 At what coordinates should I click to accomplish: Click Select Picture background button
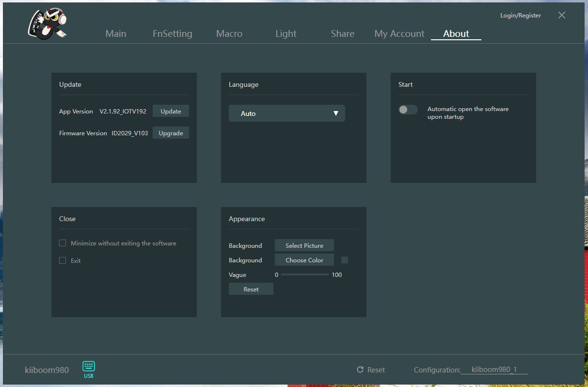click(x=304, y=245)
